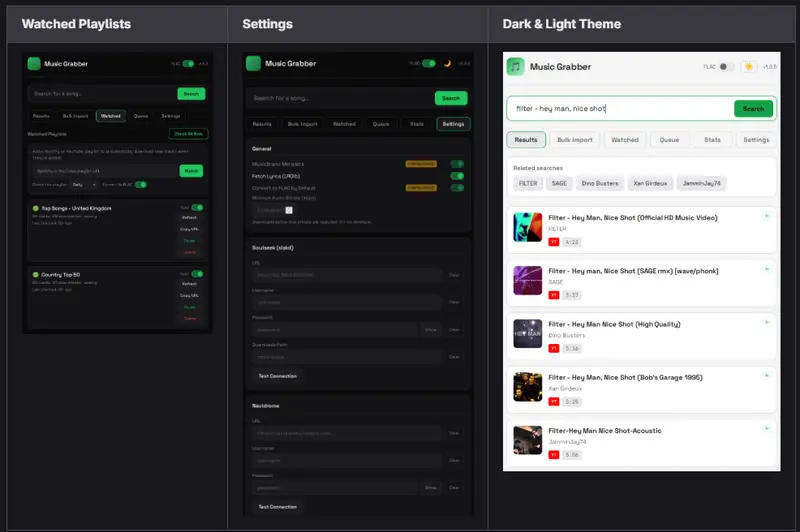Toggle the header FLAC switch in Watched Playlists panel
This screenshot has height=532, width=800.
click(x=188, y=64)
